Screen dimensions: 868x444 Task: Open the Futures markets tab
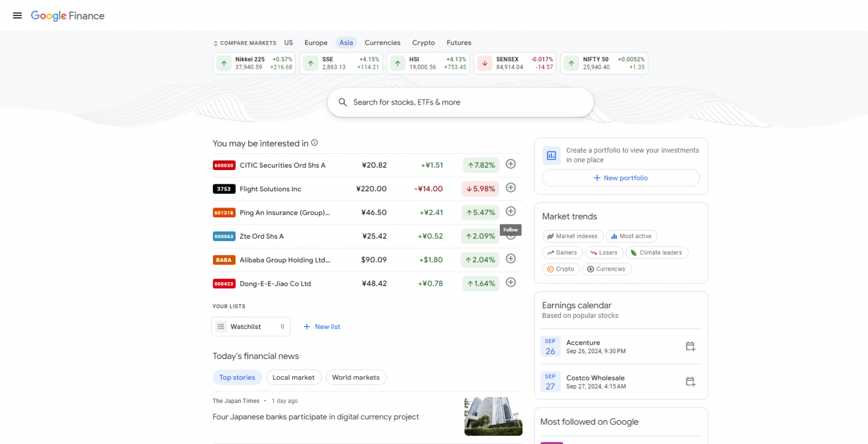pos(459,43)
